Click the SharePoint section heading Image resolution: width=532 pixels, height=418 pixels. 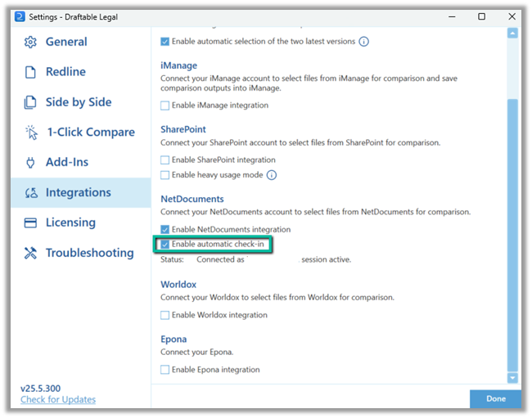pyautogui.click(x=183, y=129)
